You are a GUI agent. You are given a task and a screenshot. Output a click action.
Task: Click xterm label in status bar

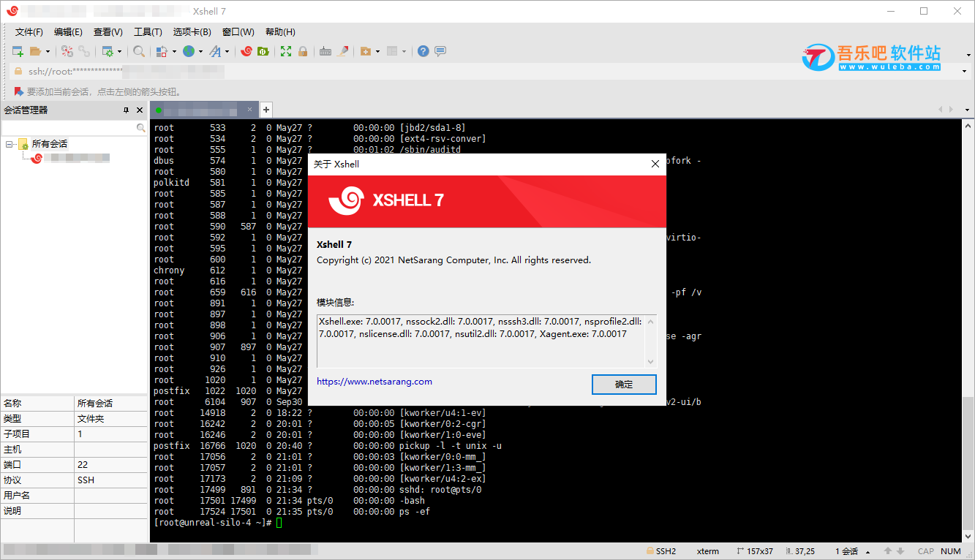click(708, 551)
